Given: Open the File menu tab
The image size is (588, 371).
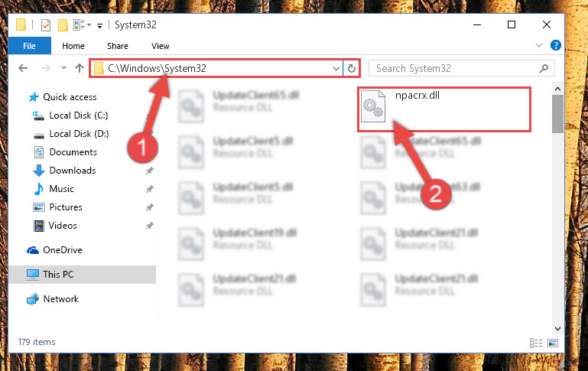Looking at the screenshot, I should 29,46.
